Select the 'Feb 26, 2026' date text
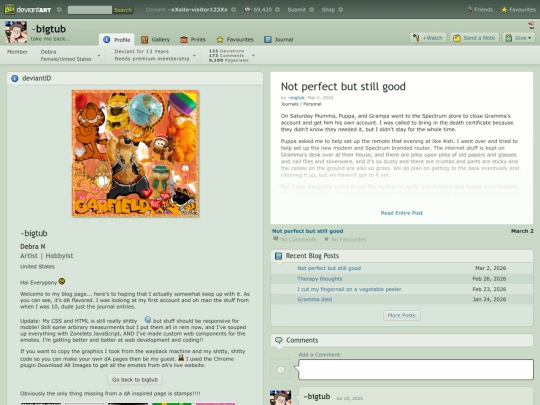This screenshot has width=540, height=405. click(489, 279)
